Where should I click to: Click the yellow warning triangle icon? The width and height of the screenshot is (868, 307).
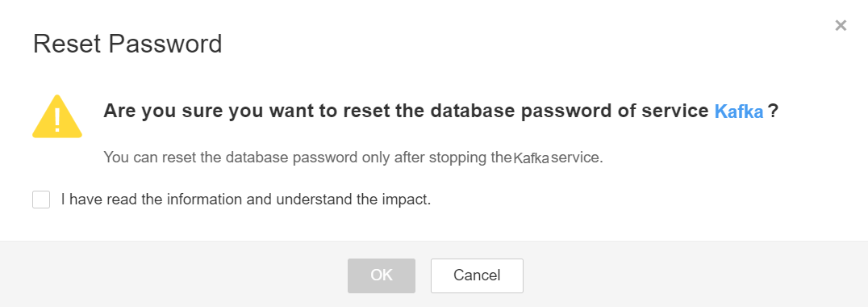pyautogui.click(x=57, y=116)
